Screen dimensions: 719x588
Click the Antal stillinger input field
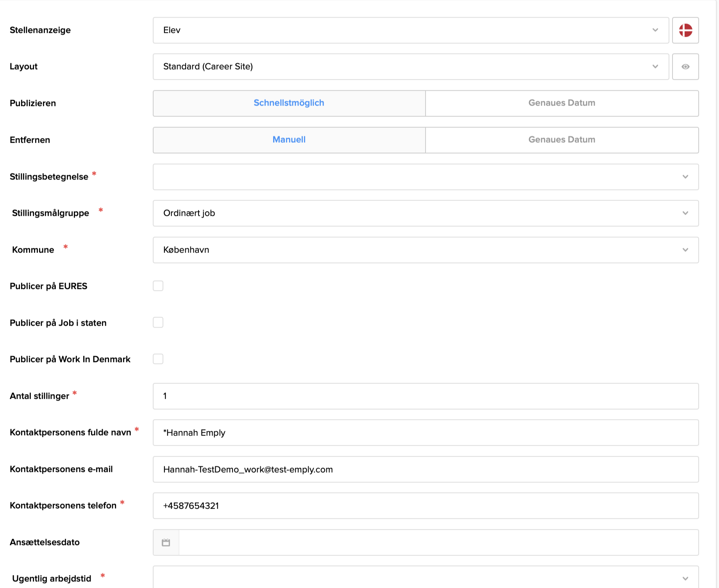(x=425, y=396)
